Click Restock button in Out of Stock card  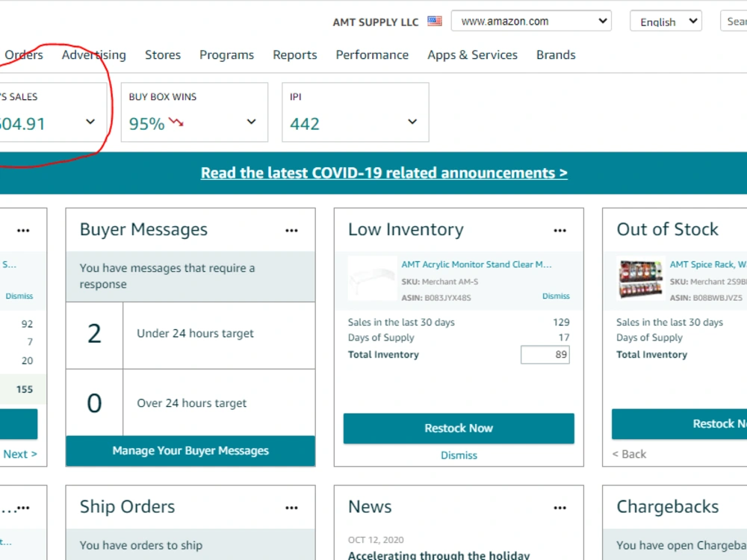point(680,424)
